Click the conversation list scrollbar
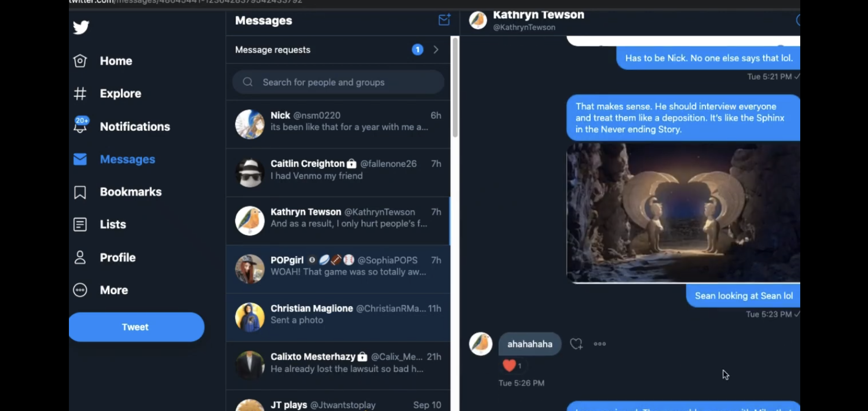The image size is (868, 411). [x=455, y=88]
